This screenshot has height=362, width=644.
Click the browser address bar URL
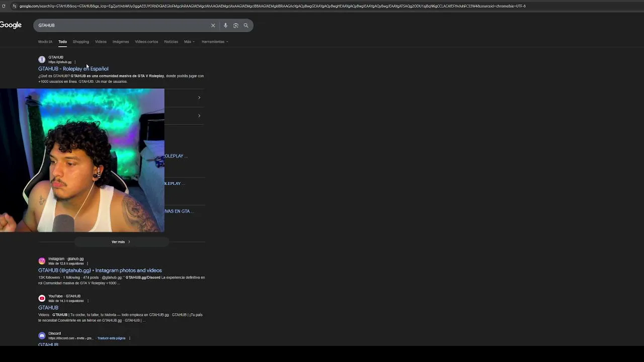coord(272,6)
